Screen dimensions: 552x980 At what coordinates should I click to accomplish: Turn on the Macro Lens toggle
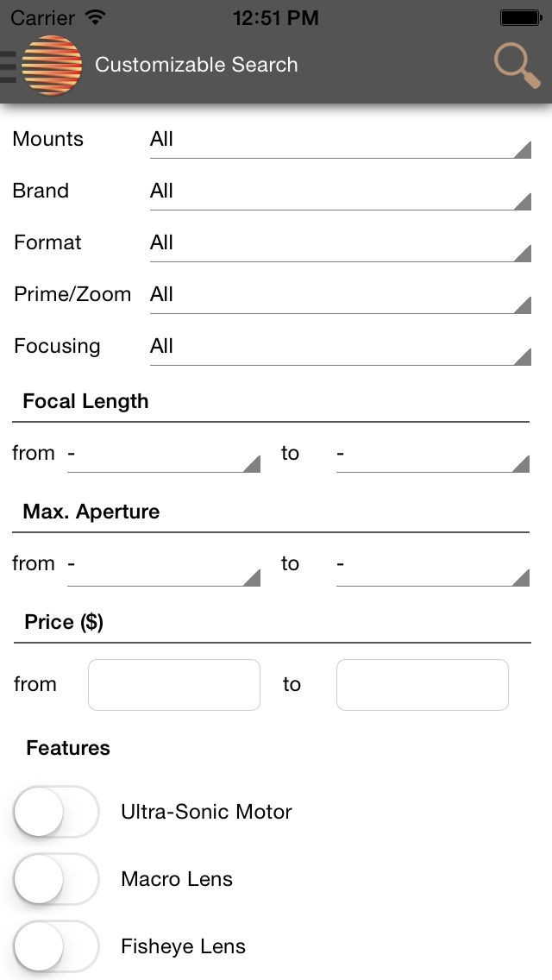pos(57,879)
